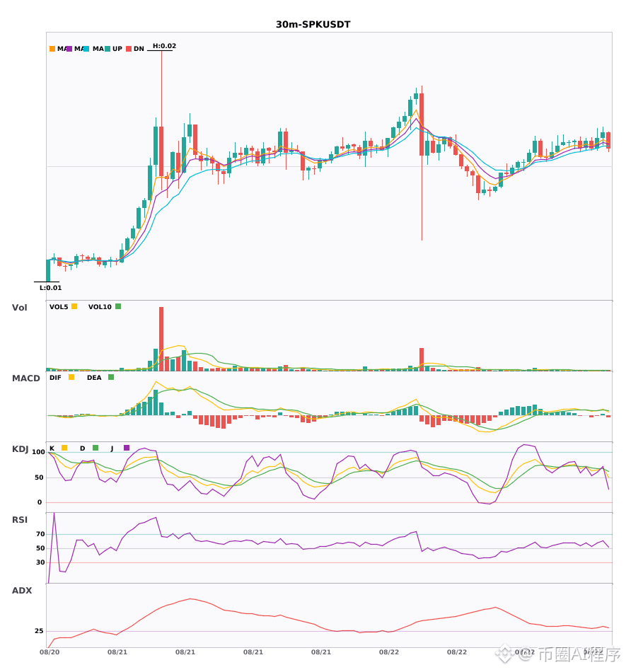Click the yellow K legend swatch
Viewport: 626px width, 672px height.
[64, 448]
